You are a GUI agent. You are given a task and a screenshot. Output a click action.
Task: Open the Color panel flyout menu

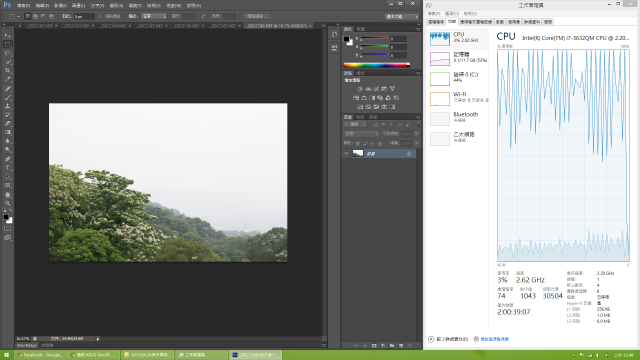[x=418, y=29]
